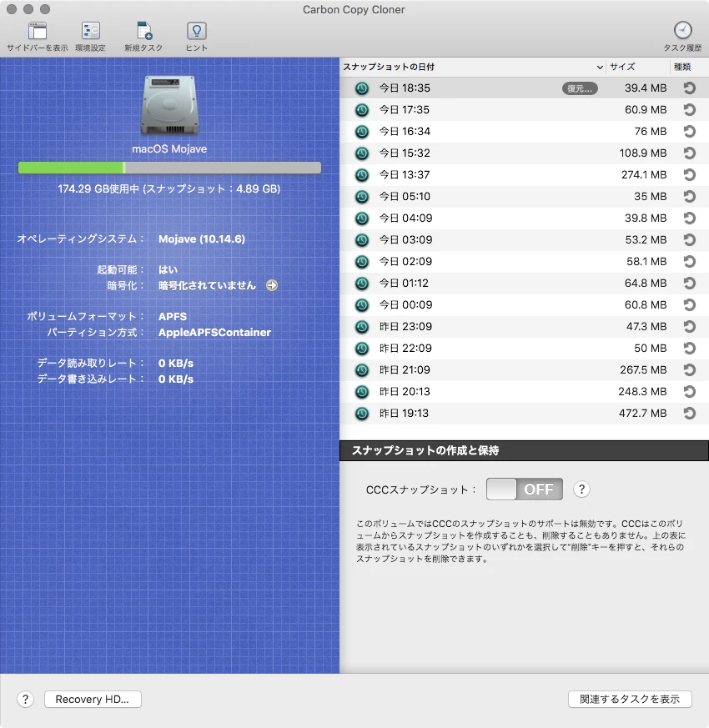Viewport: 709px width, 728px height.
Task: Click the Mojave (10.14.6) operating system value
Action: [202, 239]
